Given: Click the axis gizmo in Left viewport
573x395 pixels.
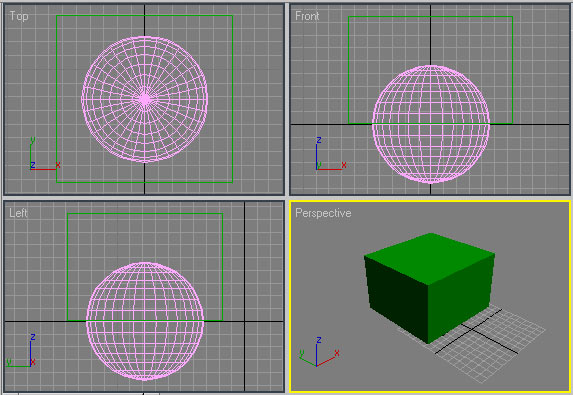Looking at the screenshot, I should tap(21, 350).
